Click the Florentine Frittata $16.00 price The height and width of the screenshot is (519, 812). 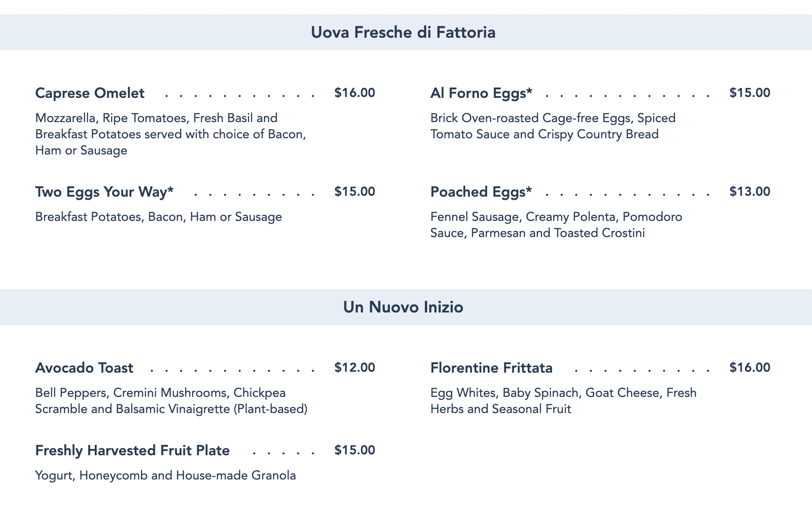pos(750,368)
